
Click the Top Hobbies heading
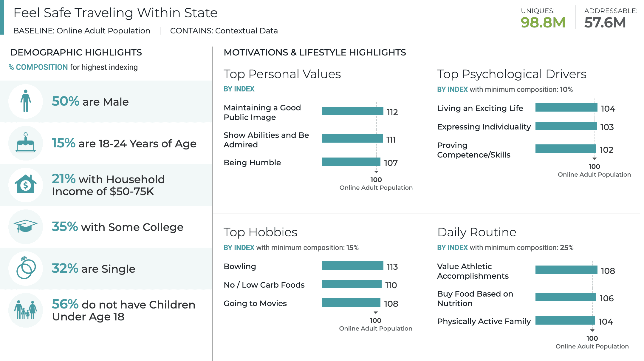(260, 232)
